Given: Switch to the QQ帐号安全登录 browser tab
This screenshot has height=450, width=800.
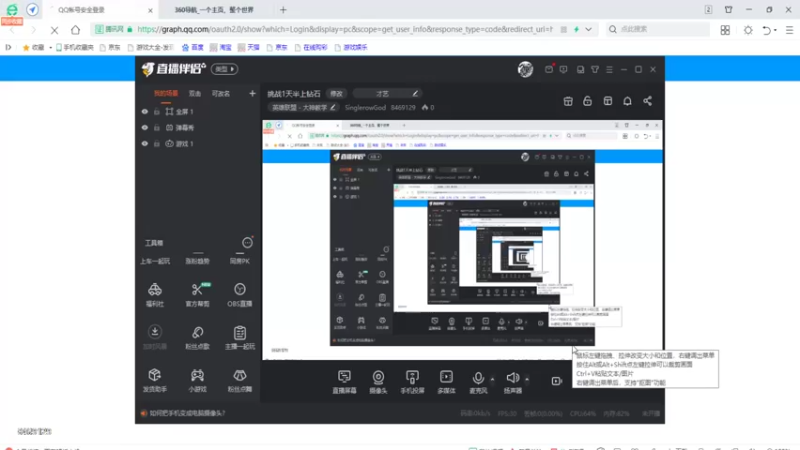Looking at the screenshot, I should click(99, 10).
